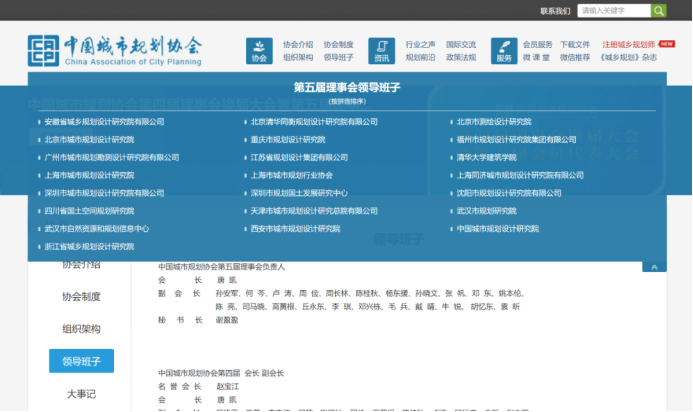Select 协会介绍 in the left sidebar
The width and height of the screenshot is (693, 412).
[x=81, y=265]
